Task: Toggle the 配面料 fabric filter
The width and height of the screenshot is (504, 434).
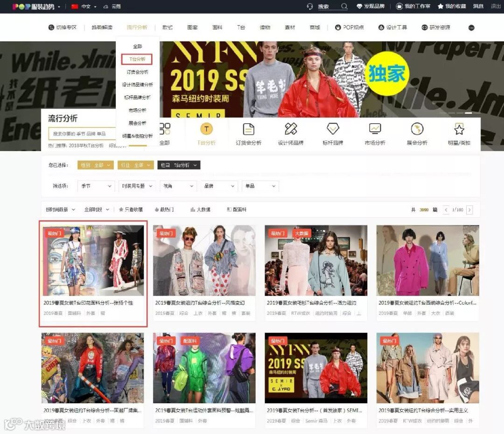Action: pos(237,210)
